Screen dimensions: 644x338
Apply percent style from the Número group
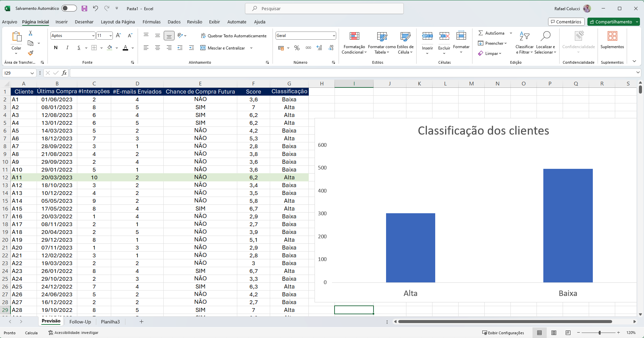coord(297,48)
